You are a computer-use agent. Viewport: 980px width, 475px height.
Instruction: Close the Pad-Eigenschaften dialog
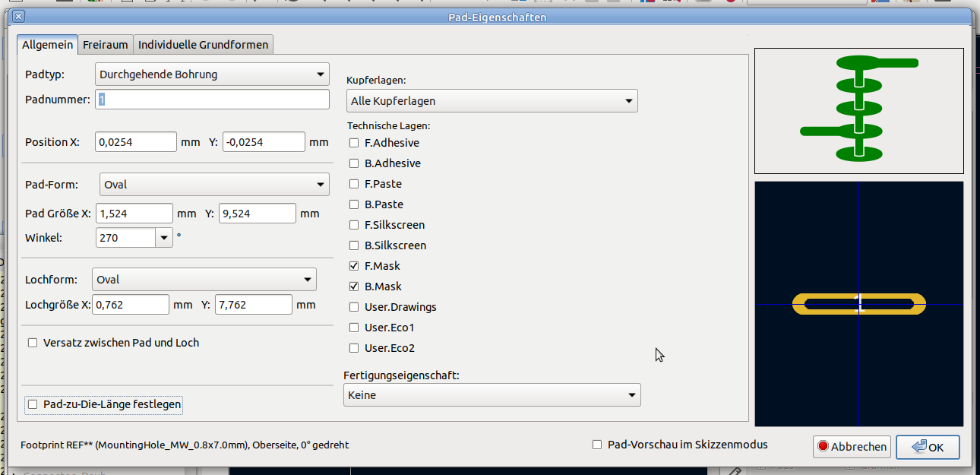[19, 16]
